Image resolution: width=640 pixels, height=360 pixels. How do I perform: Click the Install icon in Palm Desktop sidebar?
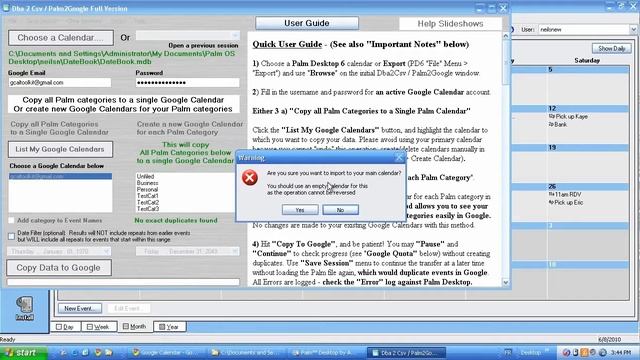coord(24,308)
